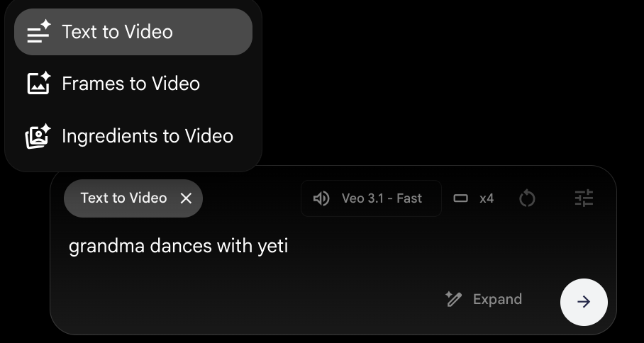The image size is (644, 343).
Task: Click the Text to Video sparkle-lines icon
Action: coord(38,32)
